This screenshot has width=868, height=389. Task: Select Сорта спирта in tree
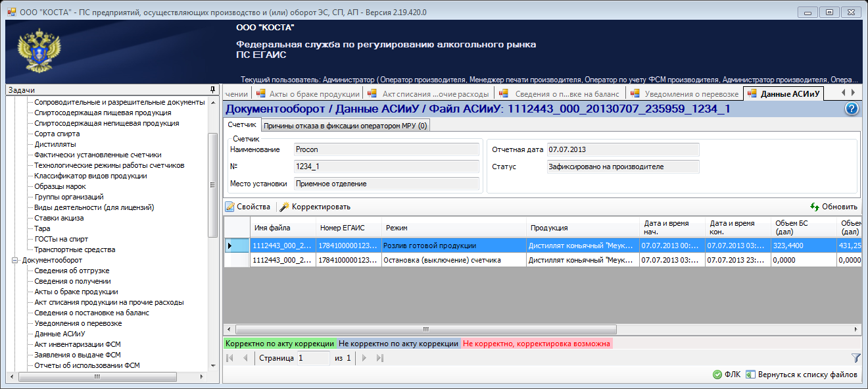tap(57, 134)
